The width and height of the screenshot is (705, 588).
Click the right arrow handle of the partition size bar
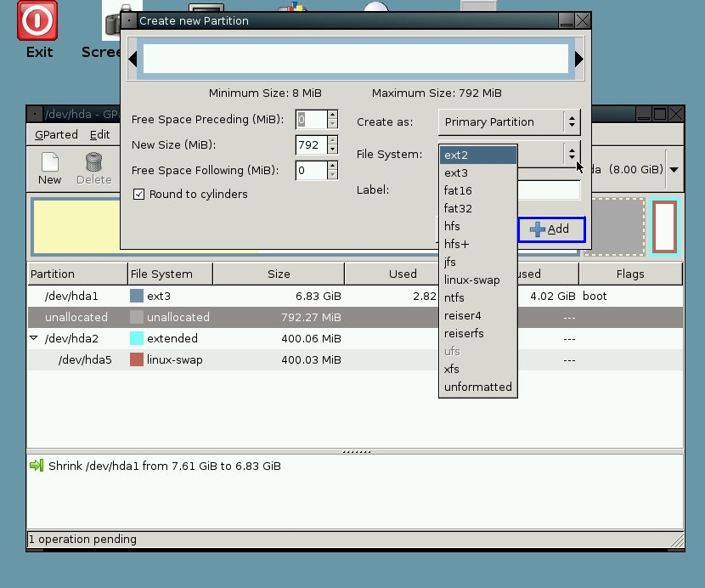pyautogui.click(x=579, y=59)
